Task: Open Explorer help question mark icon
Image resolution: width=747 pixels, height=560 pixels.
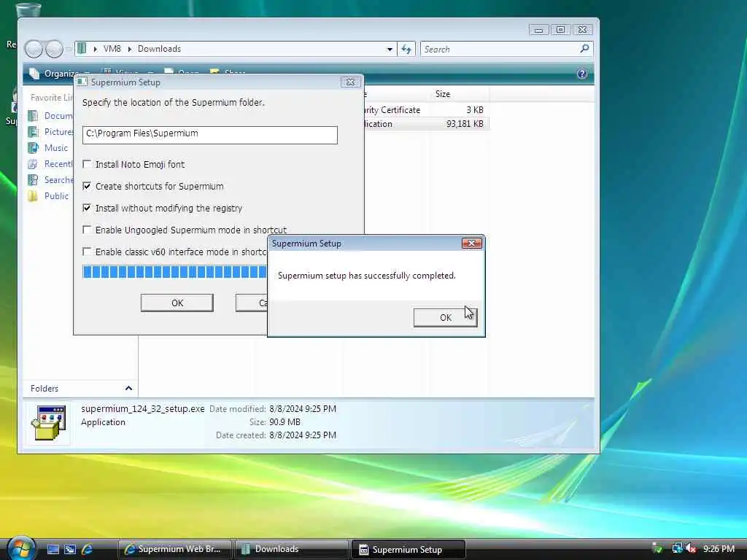Action: 581,74
